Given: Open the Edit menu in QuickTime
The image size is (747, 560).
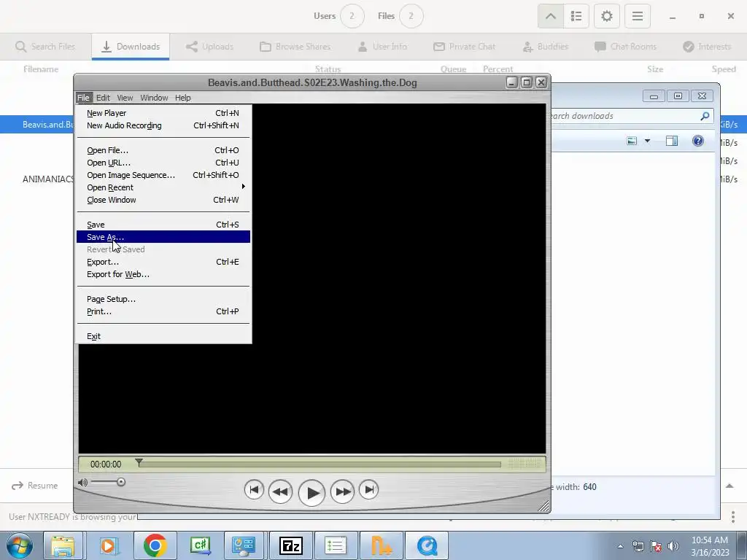Looking at the screenshot, I should click(103, 98).
